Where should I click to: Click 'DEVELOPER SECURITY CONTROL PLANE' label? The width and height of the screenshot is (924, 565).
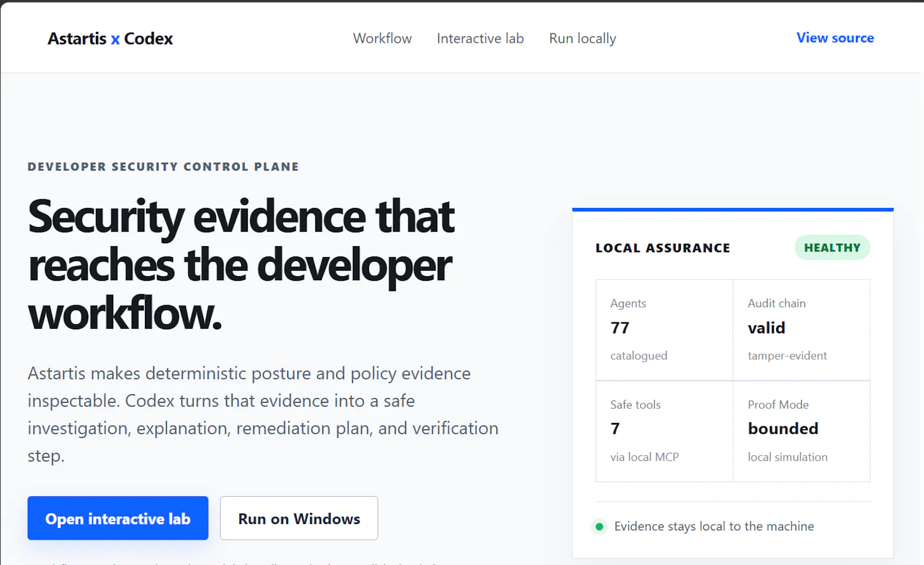pos(163,167)
